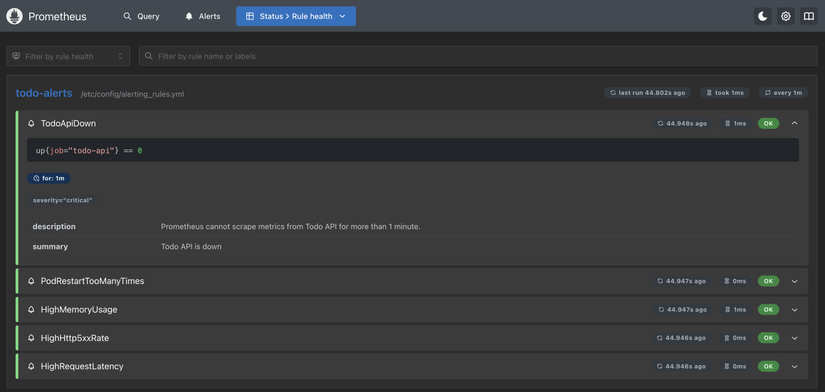Image resolution: width=825 pixels, height=392 pixels.
Task: Click the OK badge for TodoApiDown
Action: point(768,124)
